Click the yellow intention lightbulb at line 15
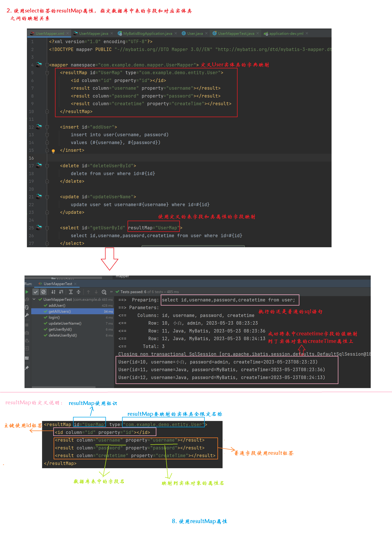 pos(53,151)
